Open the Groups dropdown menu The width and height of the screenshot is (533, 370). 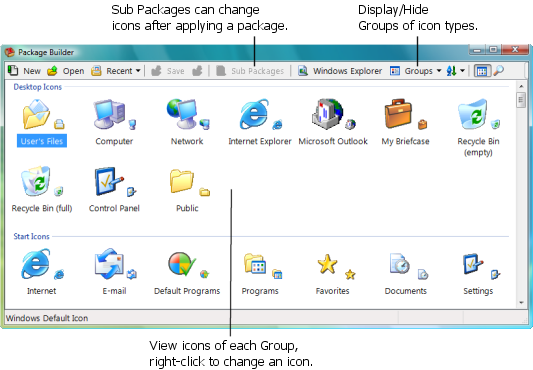(x=415, y=71)
